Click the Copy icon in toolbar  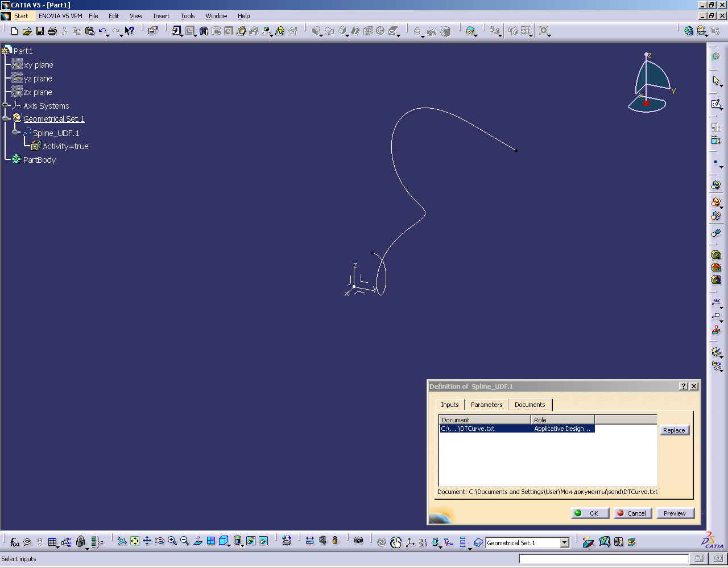[77, 31]
